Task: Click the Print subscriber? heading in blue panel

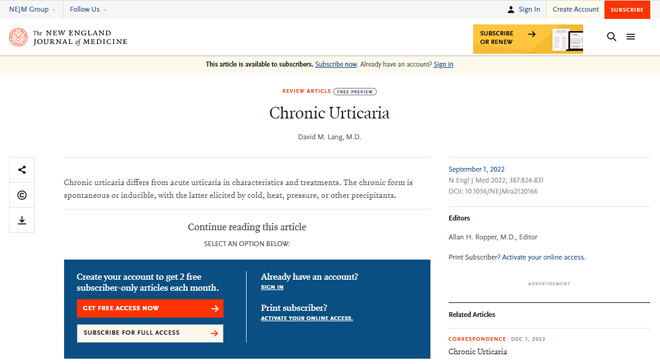Action: point(294,308)
